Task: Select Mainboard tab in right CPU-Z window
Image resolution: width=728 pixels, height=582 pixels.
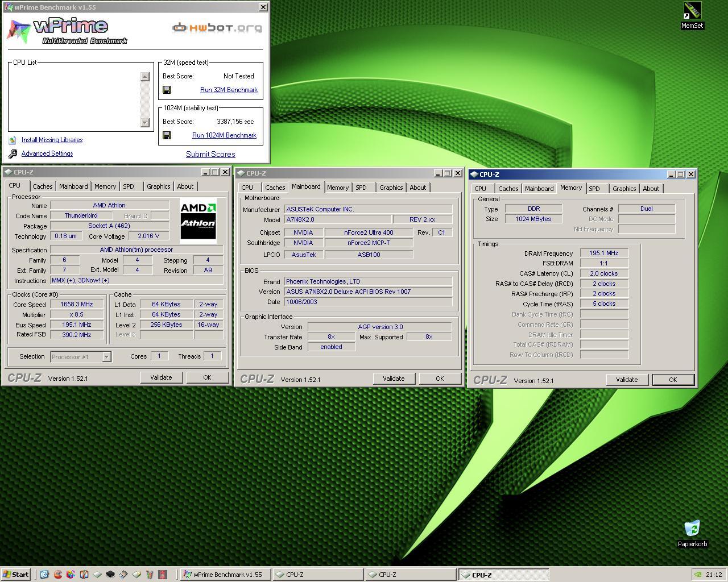Action: click(x=539, y=189)
